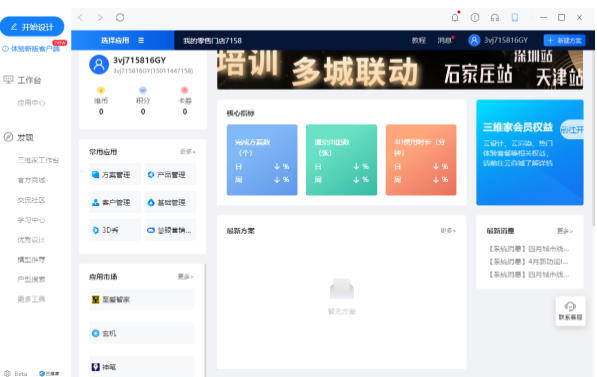The height and width of the screenshot is (377, 597).
Task: Open 优秀设计 sidebar entry
Action: coord(31,240)
